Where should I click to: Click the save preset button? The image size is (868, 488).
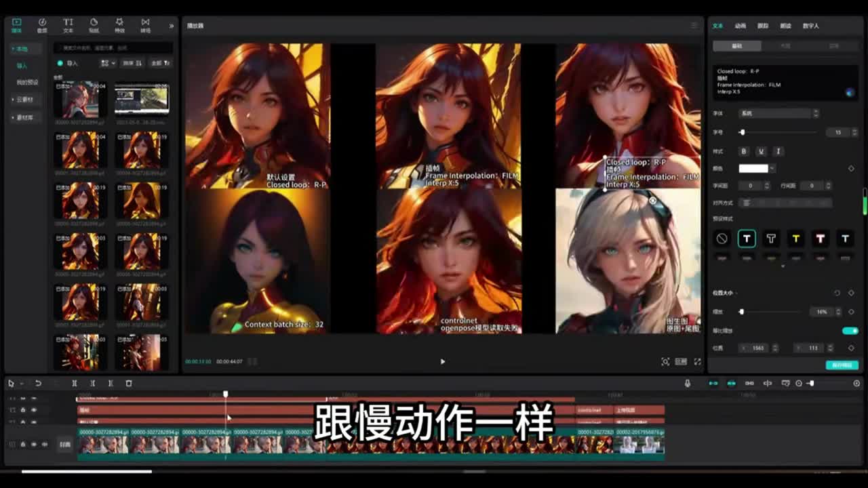tap(842, 365)
